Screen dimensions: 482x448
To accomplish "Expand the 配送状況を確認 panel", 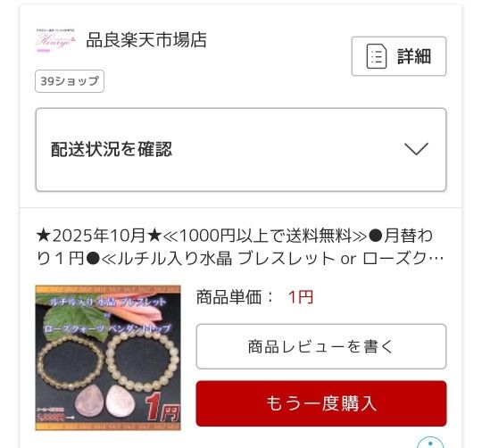I will coord(241,150).
